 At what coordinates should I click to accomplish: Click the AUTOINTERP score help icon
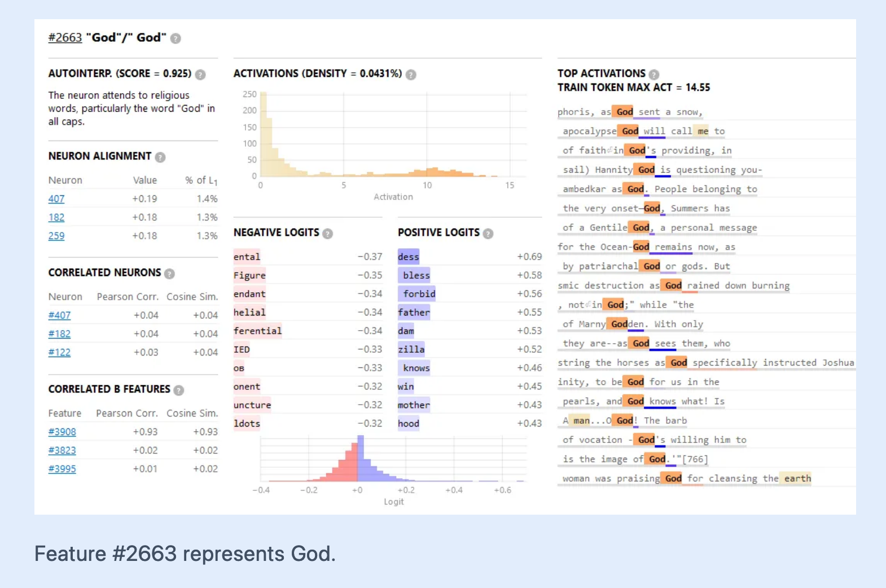tap(200, 74)
